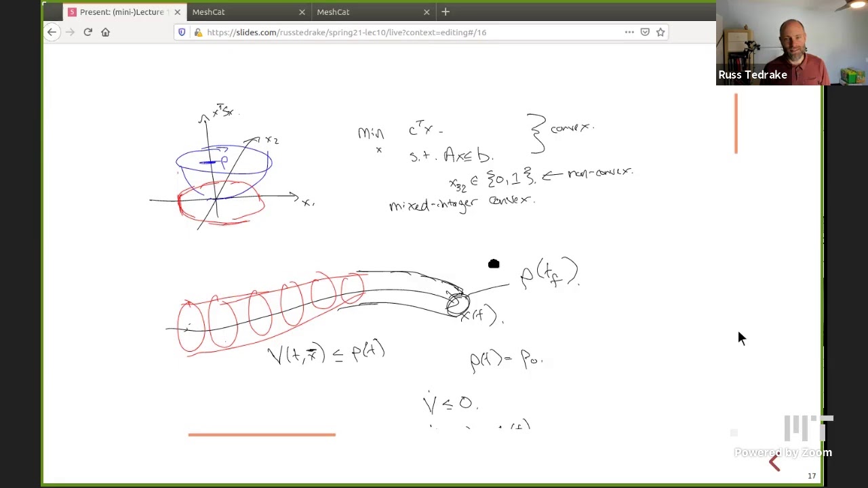Select the Russ Tedrake video thumbnail
868x488 pixels.
[792, 43]
